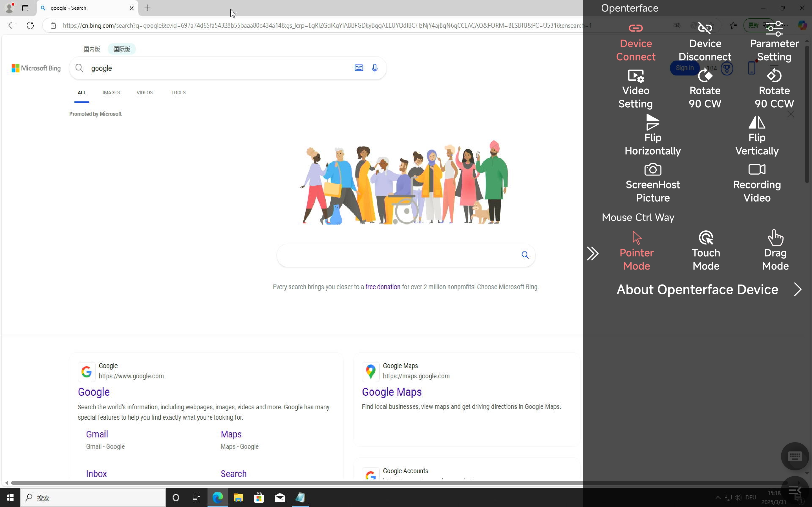This screenshot has height=507, width=812.
Task: Rotate display 90 CCW
Action: [x=774, y=76]
